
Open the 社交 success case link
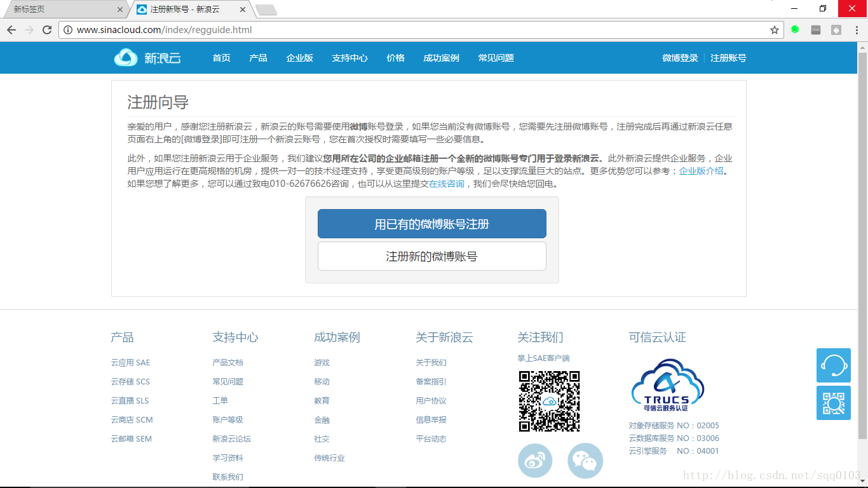322,439
